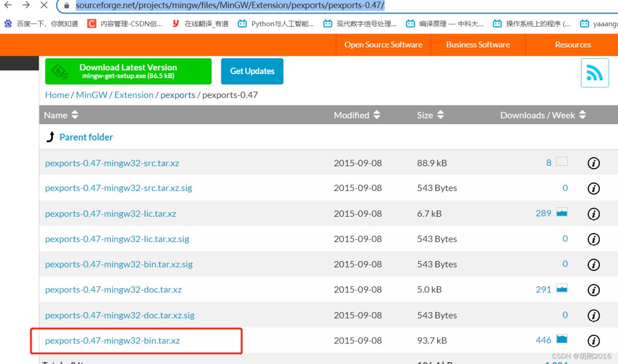Click the browser back arrow

(8, 5)
